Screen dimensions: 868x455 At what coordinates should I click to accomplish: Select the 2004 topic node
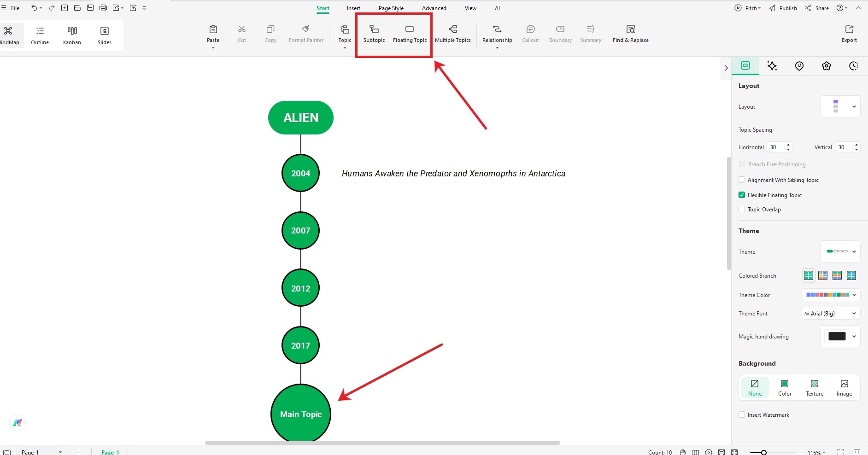(300, 173)
